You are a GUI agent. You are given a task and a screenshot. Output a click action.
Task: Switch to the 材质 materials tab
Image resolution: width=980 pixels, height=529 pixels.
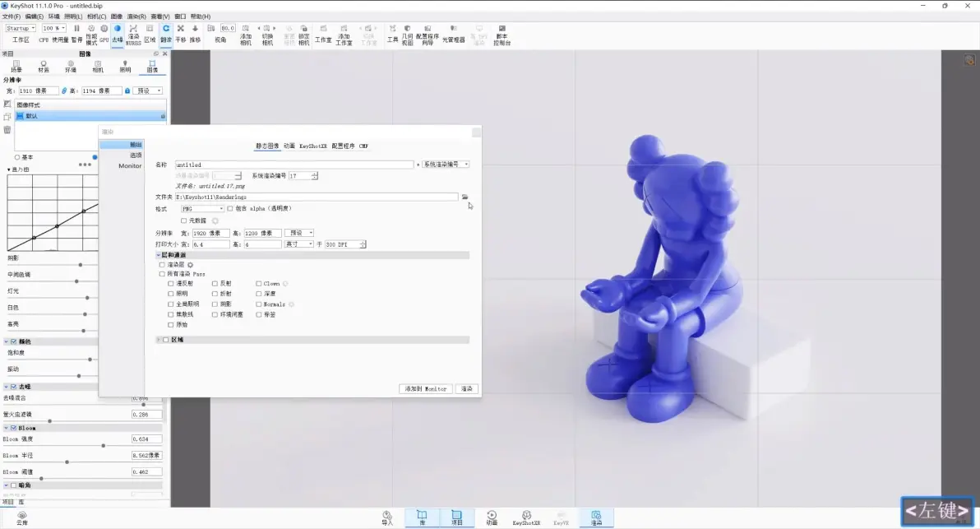[43, 67]
